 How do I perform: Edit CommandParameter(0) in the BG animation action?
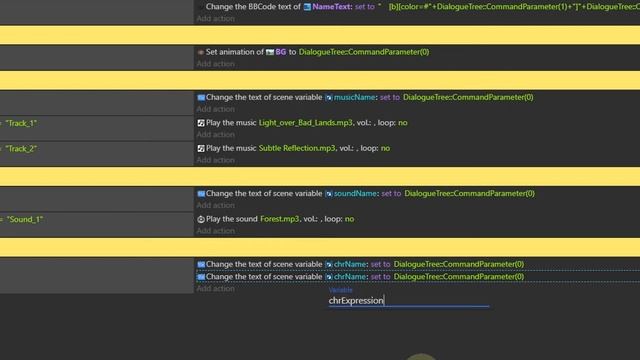point(364,52)
